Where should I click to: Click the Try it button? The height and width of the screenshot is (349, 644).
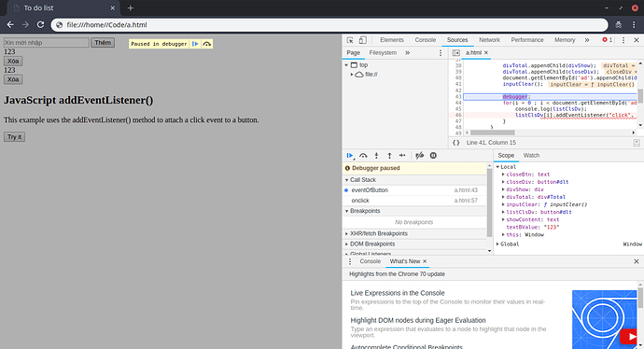coord(14,137)
